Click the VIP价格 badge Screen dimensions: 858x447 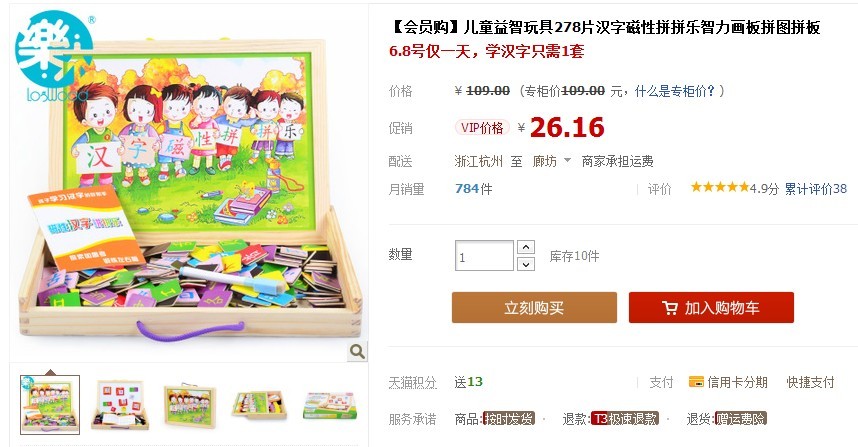tap(482, 128)
